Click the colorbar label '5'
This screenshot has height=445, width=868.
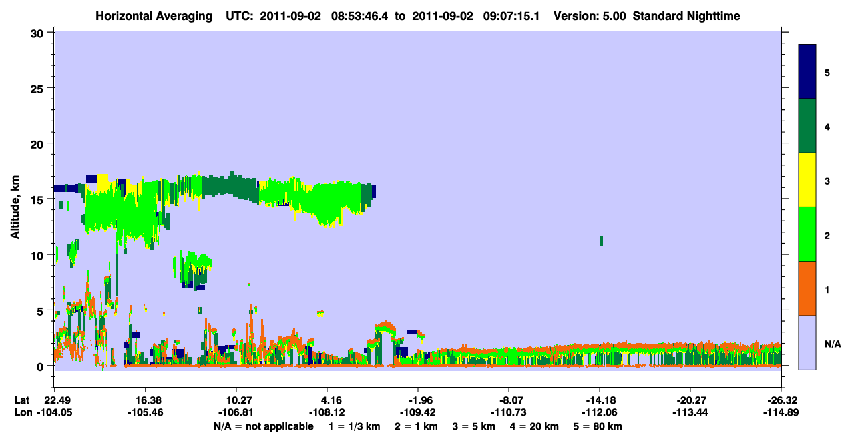tap(827, 73)
